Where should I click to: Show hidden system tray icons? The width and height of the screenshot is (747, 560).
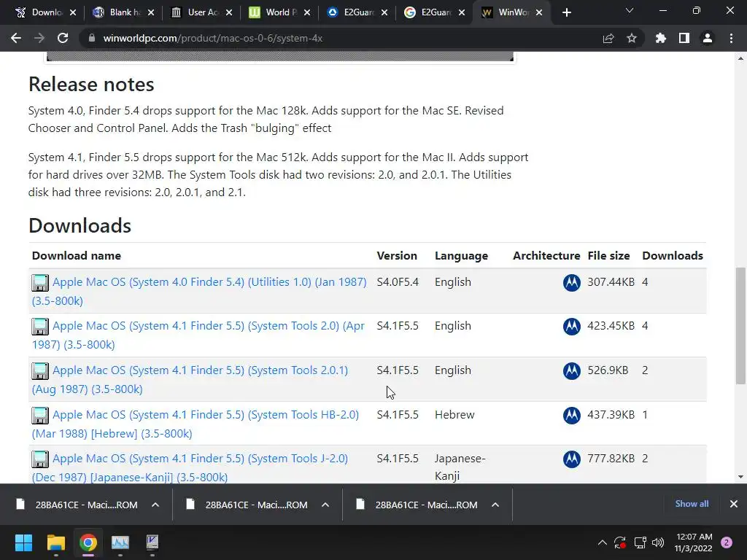602,542
